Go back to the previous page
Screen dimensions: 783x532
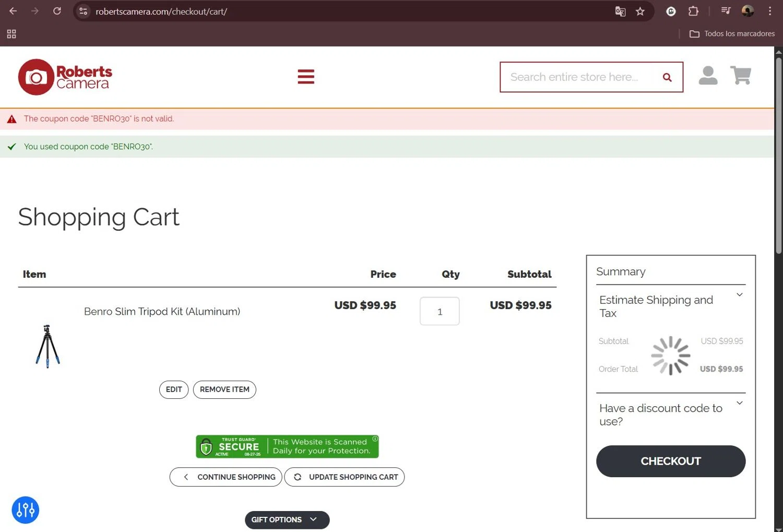coord(13,11)
